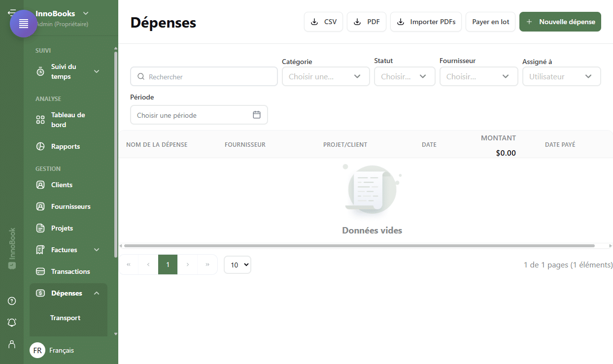This screenshot has height=364, width=613.
Task: Export expenses as PDF
Action: [x=367, y=22]
